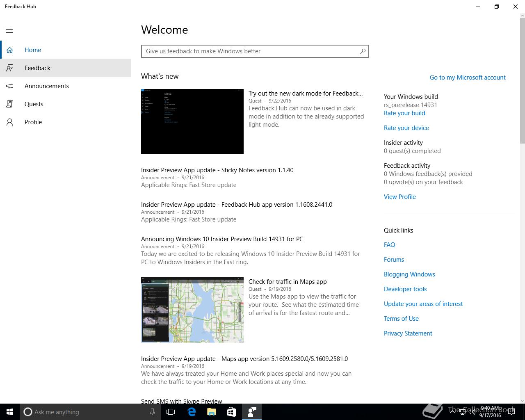Viewport: 525px width, 420px height.
Task: Click the Cortana circle icon
Action: pos(27,412)
